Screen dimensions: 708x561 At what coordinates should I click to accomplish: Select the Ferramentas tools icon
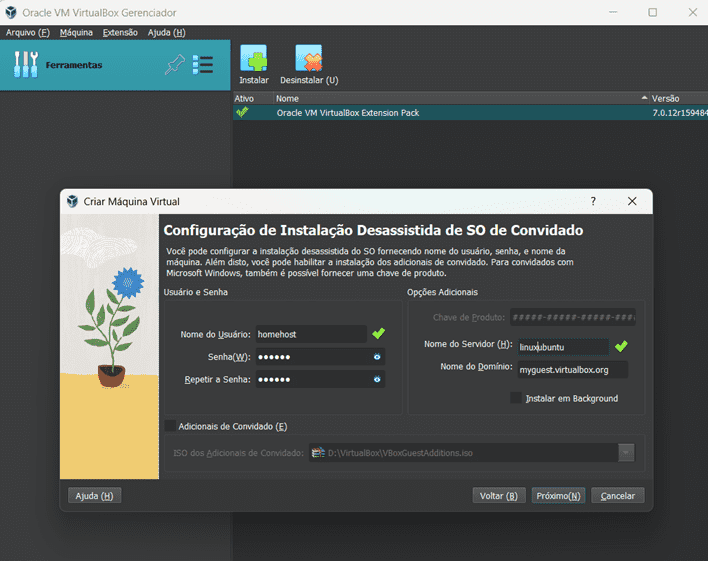click(x=25, y=65)
